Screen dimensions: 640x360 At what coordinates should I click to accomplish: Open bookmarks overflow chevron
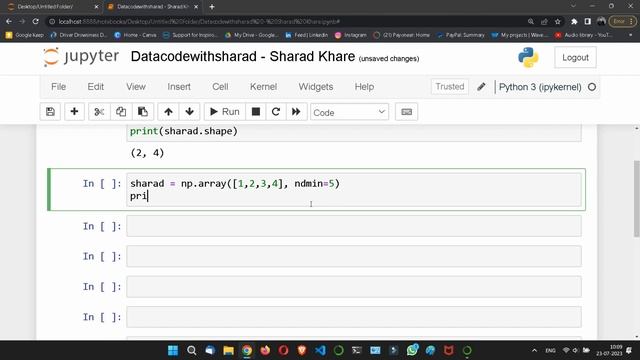(x=631, y=35)
